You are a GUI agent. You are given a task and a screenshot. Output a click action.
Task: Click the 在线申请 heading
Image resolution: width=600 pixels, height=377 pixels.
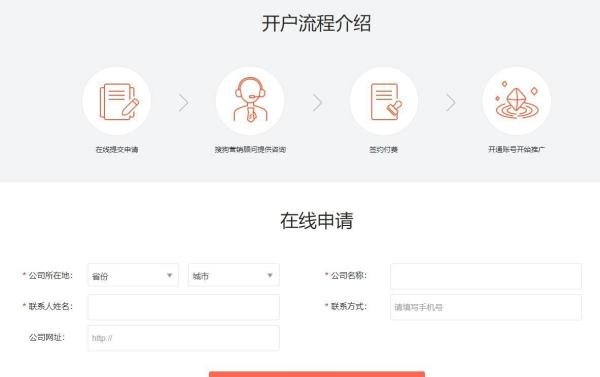coord(316,221)
